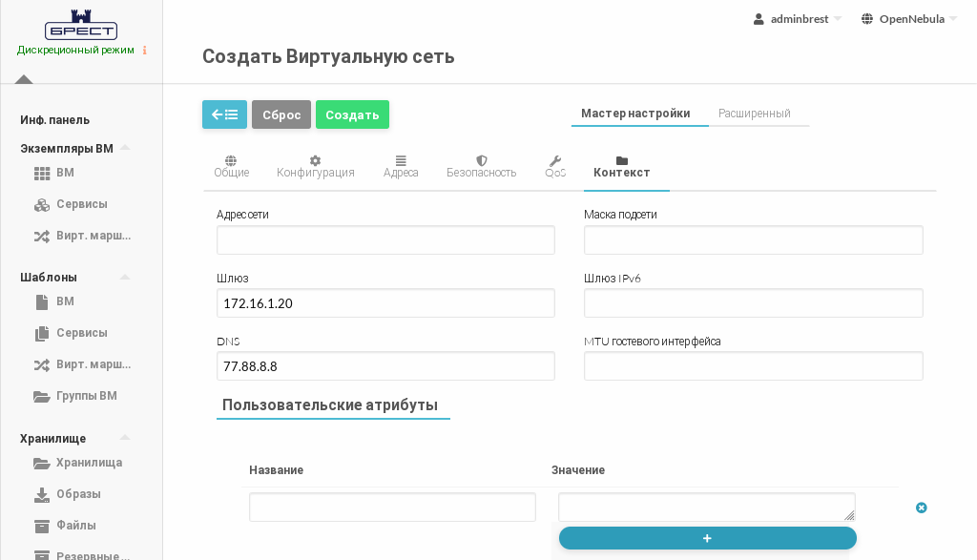977x560 pixels.
Task: Switch to the Конфигурация tab
Action: click(315, 167)
